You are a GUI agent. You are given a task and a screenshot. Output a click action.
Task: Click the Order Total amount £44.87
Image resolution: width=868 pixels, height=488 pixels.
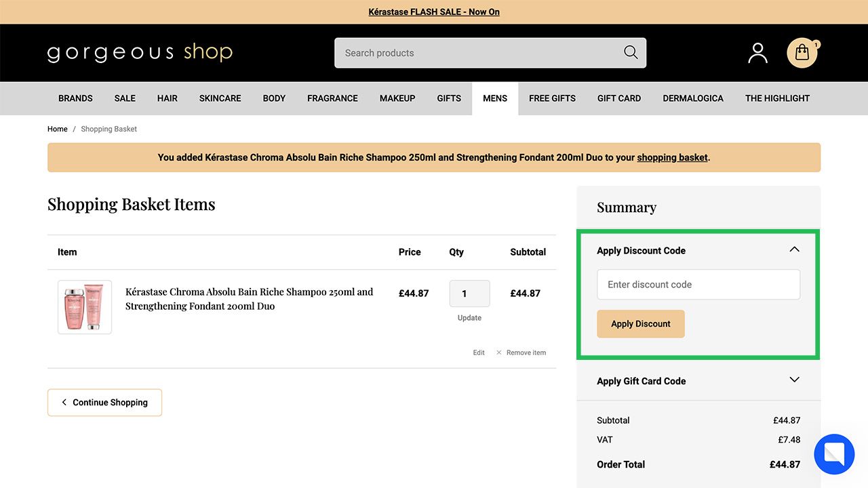click(785, 464)
